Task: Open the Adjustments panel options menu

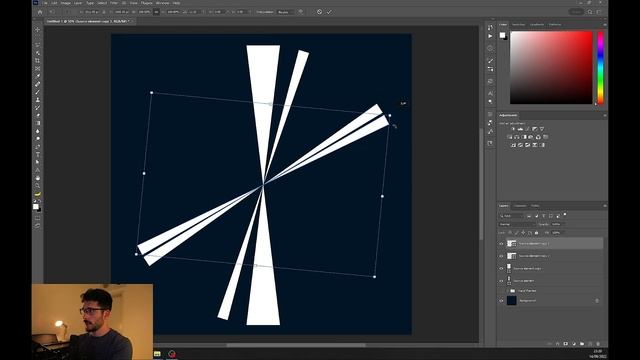Action: pos(604,116)
